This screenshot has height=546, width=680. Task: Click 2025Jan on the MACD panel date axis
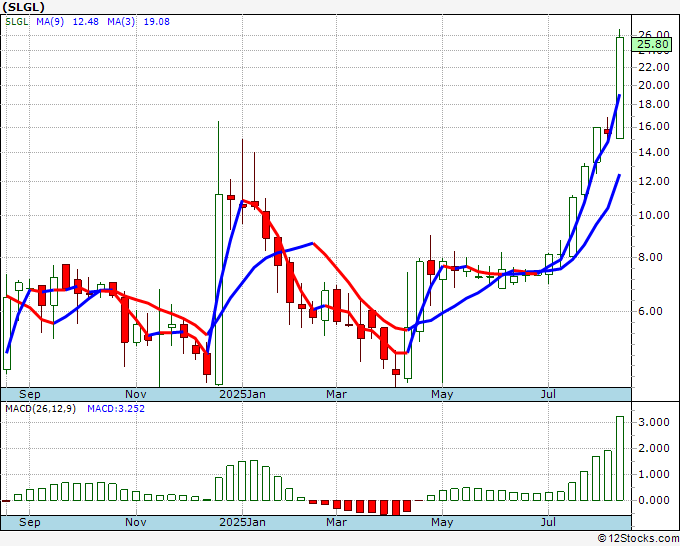(x=242, y=522)
